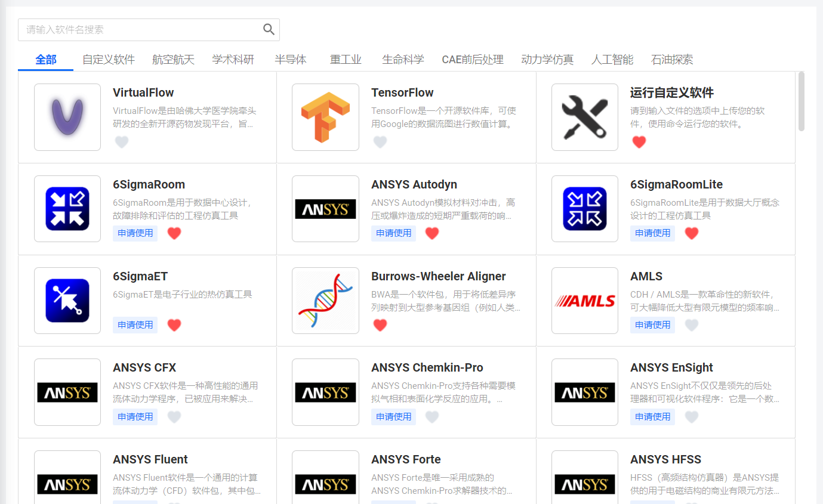Open the ANSYS EnSight logo

click(585, 392)
